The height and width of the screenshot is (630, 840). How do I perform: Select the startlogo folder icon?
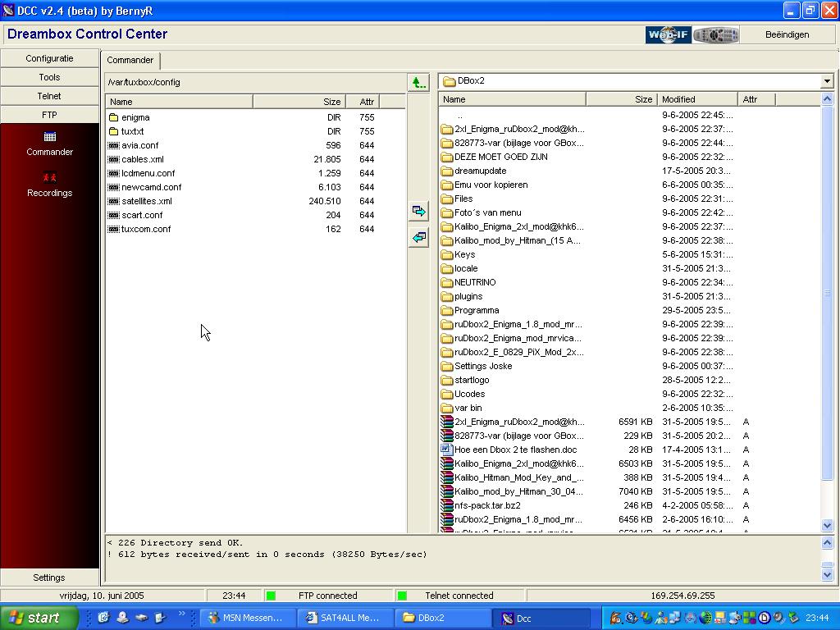click(447, 380)
